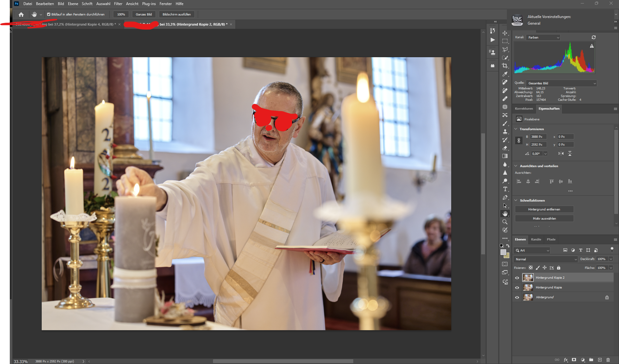Select the Type tool

tap(505, 189)
